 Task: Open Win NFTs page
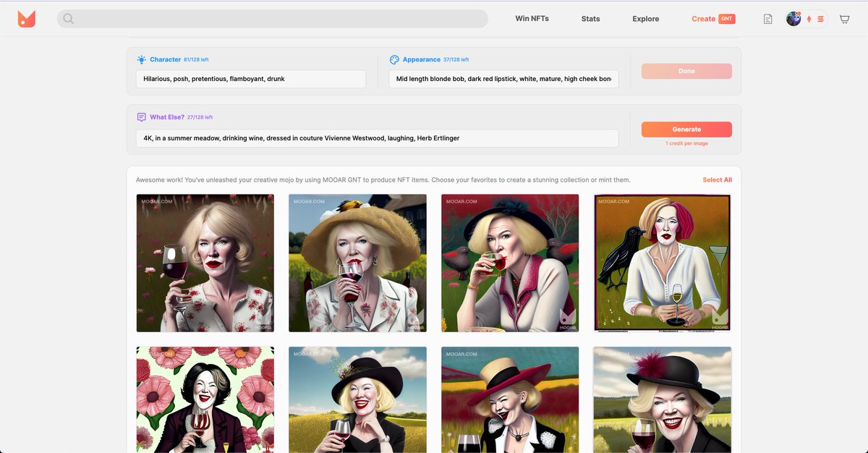(532, 19)
